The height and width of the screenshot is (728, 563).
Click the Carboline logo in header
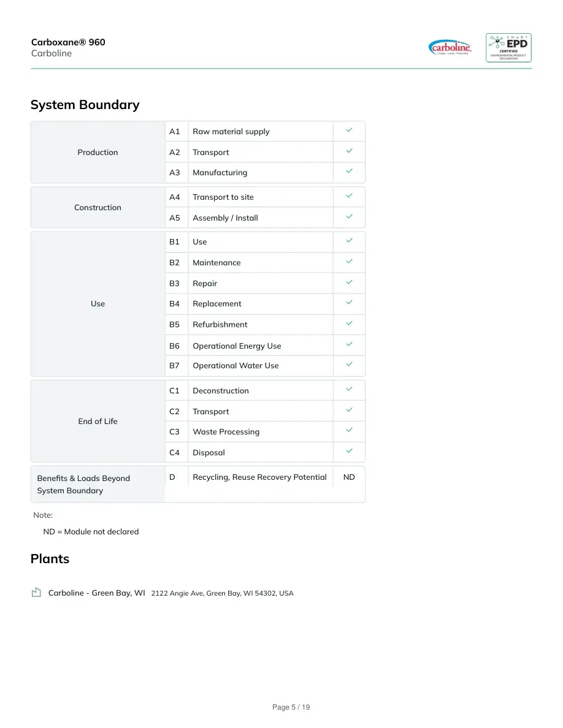450,47
